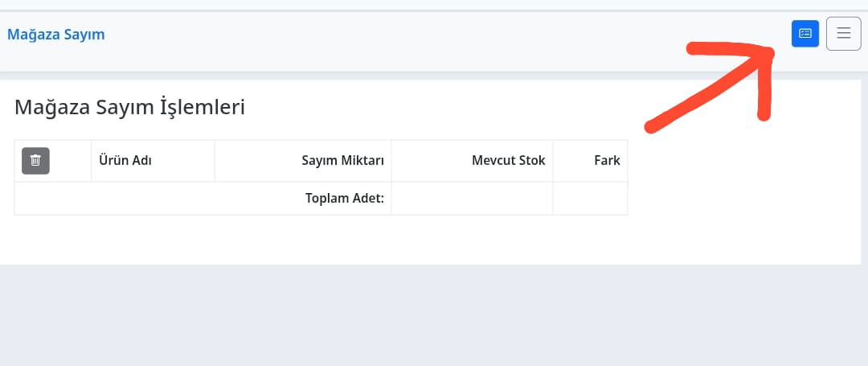Click the empty white panel area below the table
The height and width of the screenshot is (366, 868).
click(387, 239)
